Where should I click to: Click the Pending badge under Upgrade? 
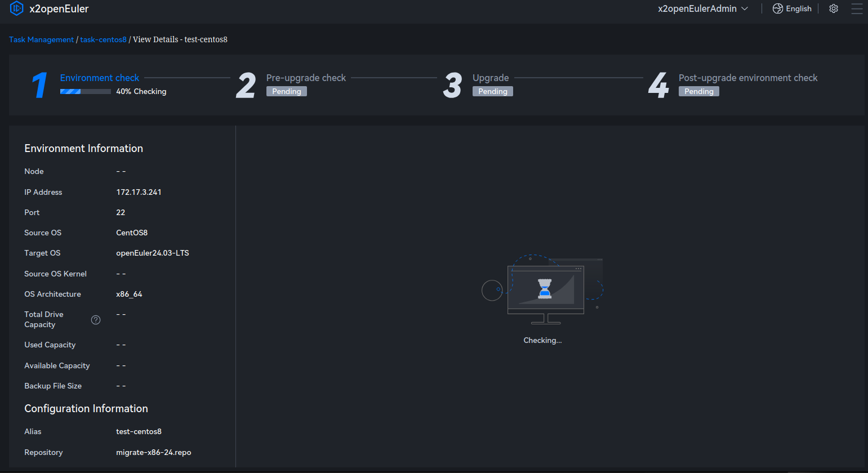pos(492,91)
